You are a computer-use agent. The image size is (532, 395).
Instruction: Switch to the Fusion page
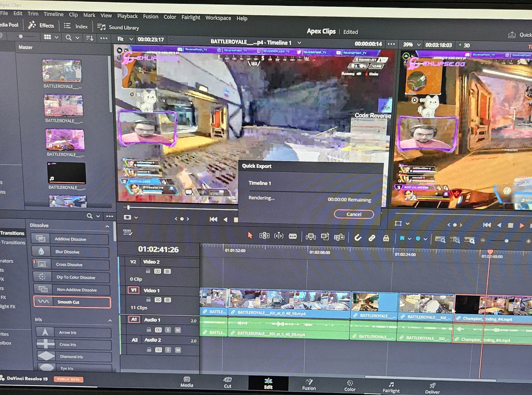(309, 384)
